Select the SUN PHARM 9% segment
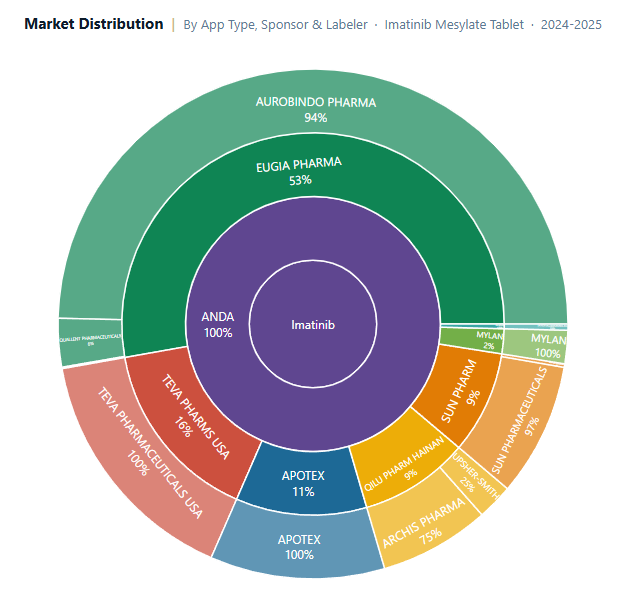 460,391
